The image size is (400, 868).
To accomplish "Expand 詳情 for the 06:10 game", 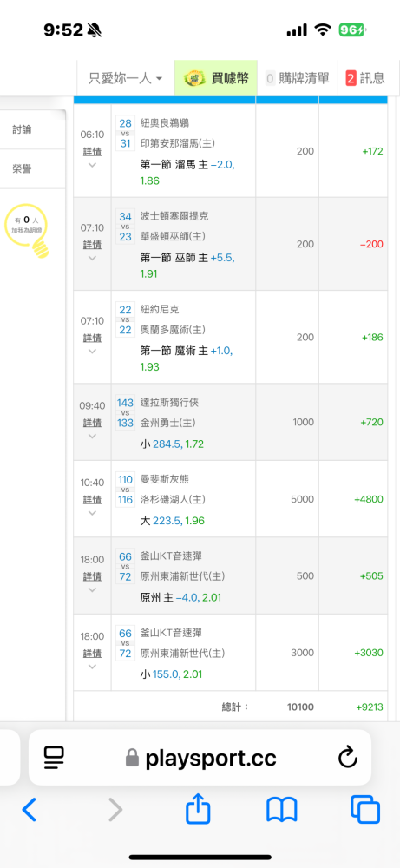I will pyautogui.click(x=92, y=151).
